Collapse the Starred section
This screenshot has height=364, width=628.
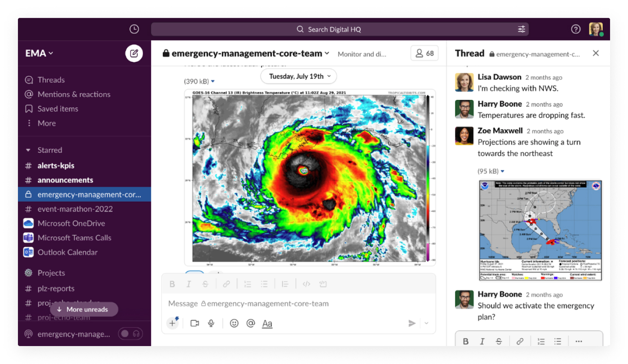29,150
